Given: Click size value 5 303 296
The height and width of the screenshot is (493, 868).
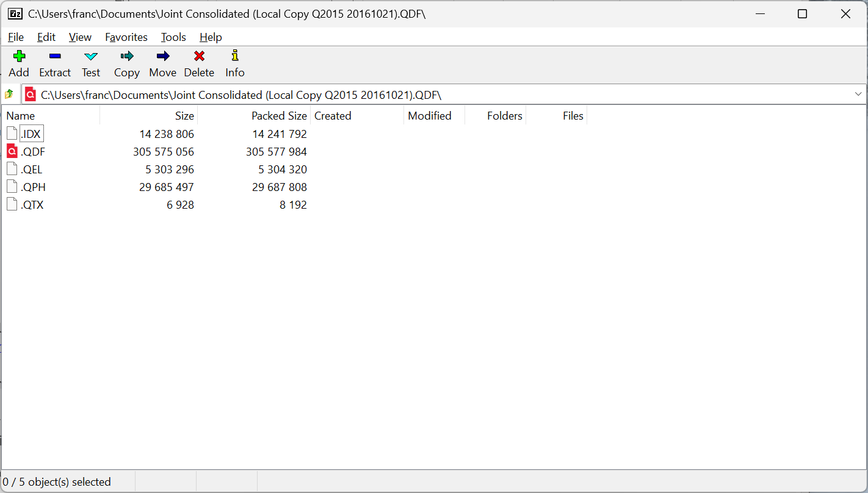Looking at the screenshot, I should [170, 169].
